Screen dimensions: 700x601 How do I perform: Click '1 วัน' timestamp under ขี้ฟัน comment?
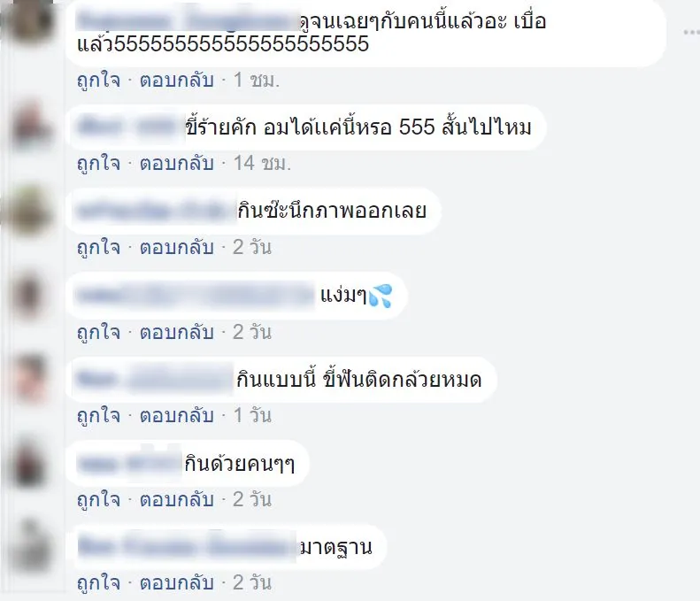click(x=252, y=415)
